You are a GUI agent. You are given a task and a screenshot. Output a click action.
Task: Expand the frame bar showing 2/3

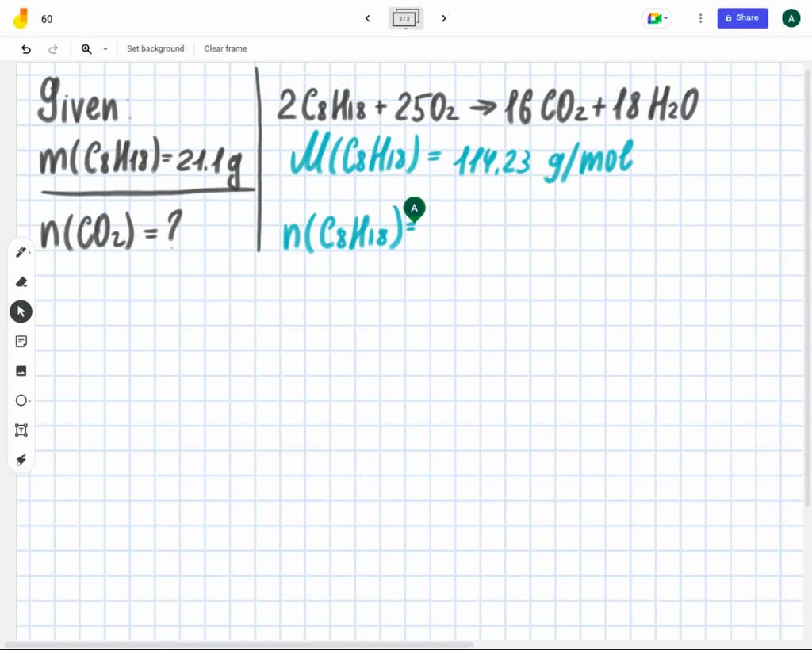405,18
